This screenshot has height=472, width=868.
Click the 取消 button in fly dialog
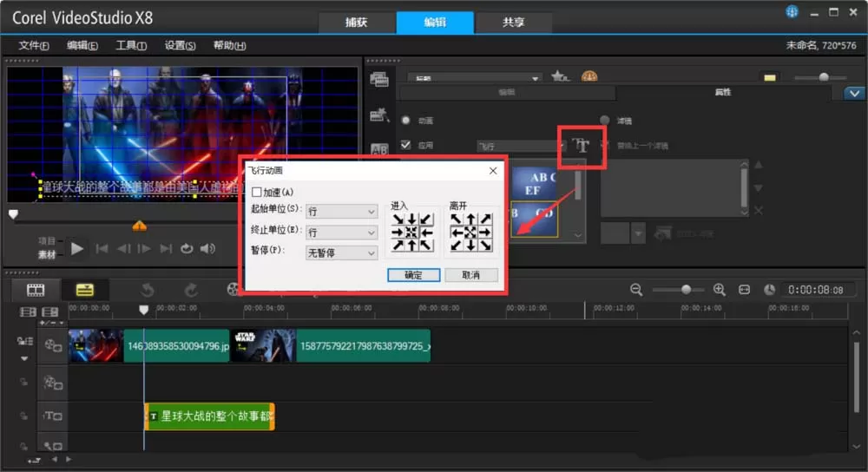click(471, 275)
